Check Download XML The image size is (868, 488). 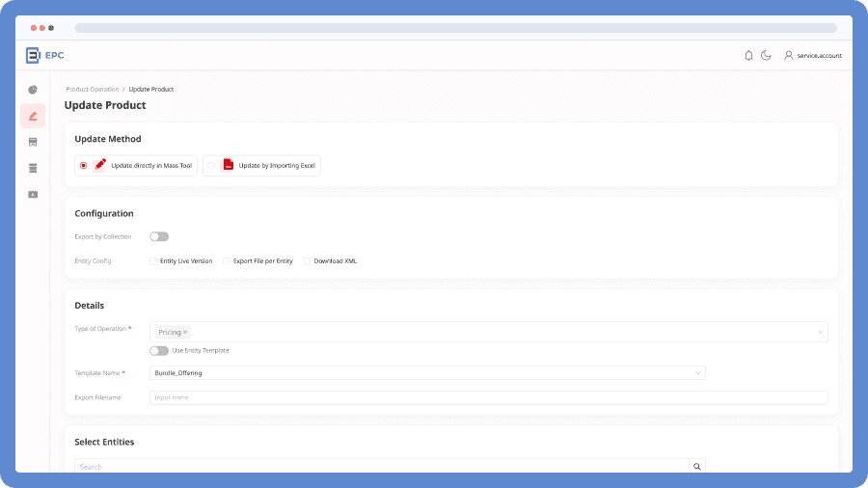[x=307, y=261]
